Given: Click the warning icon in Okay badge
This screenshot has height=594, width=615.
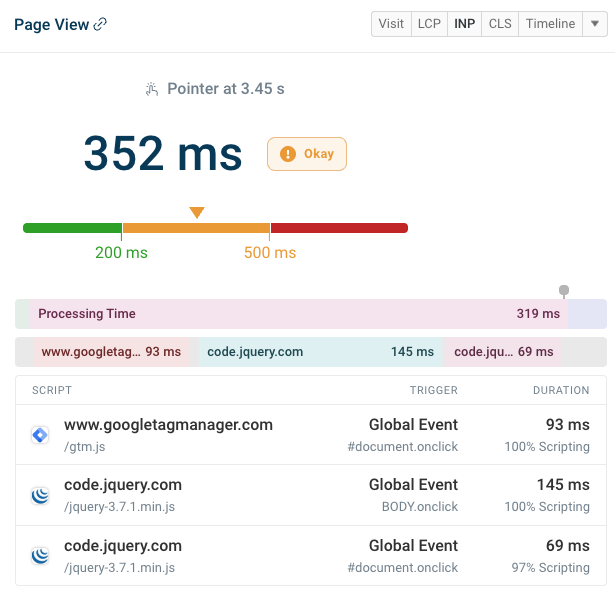Looking at the screenshot, I should (x=288, y=154).
